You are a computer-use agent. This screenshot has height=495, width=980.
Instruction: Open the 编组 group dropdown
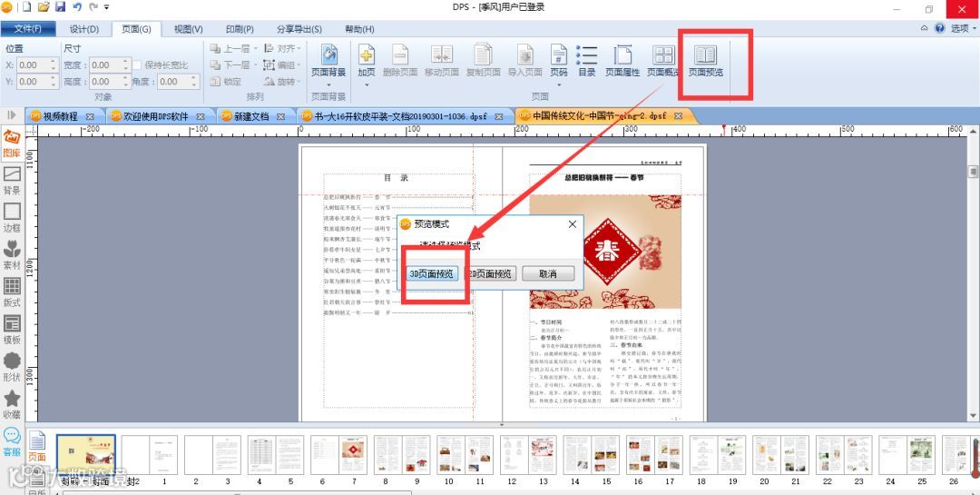(x=282, y=65)
